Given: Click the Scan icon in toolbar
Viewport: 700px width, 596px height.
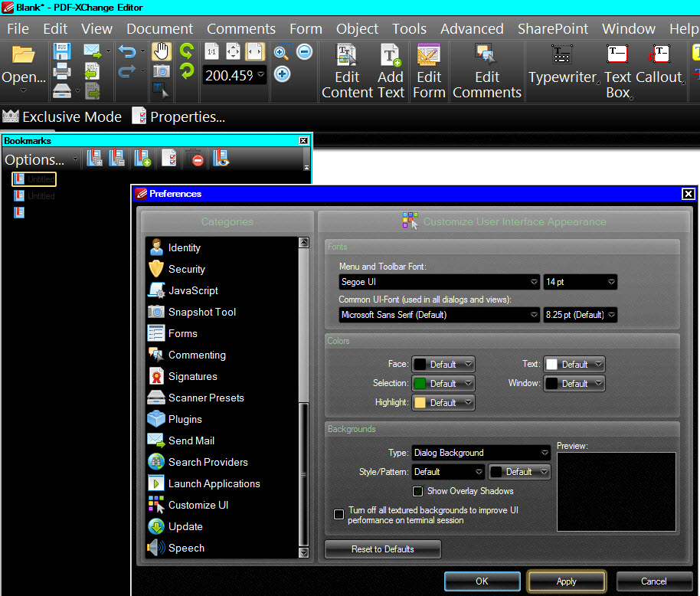Looking at the screenshot, I should 61,90.
